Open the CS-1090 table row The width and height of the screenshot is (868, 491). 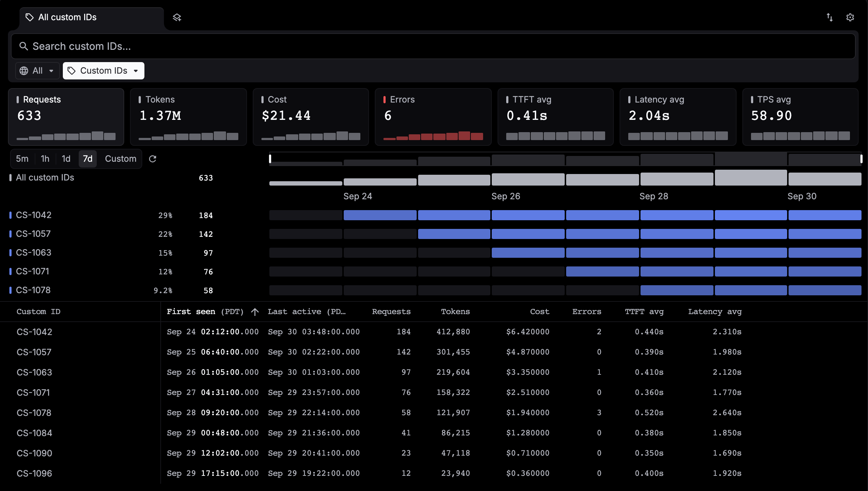(433, 453)
